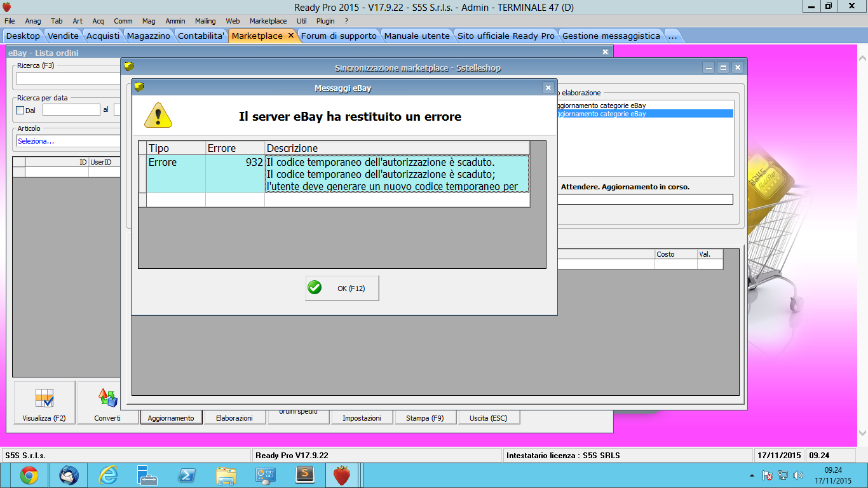The width and height of the screenshot is (868, 488).
Task: Click 'Intestatario licenza : S5S SRLS' in status bar
Action: click(x=563, y=456)
